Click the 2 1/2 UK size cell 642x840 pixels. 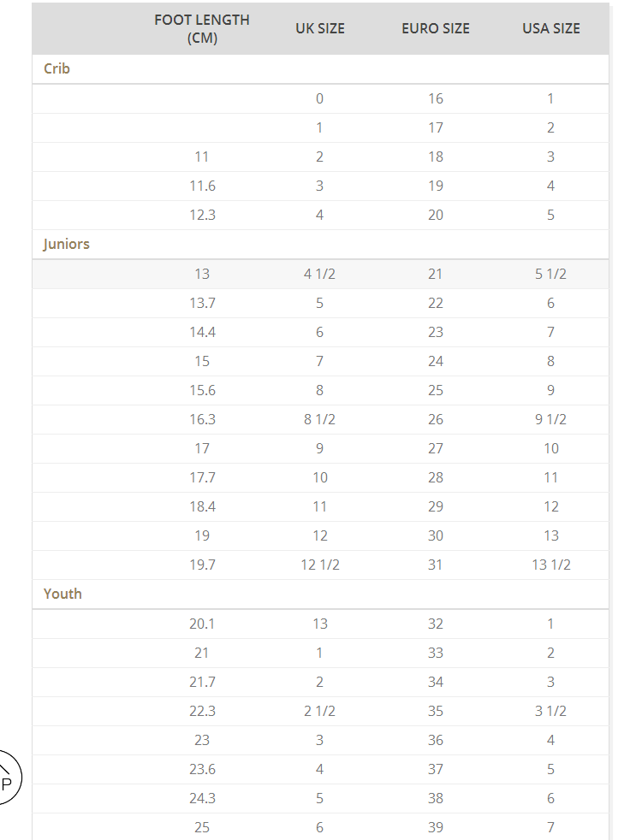pos(320,711)
